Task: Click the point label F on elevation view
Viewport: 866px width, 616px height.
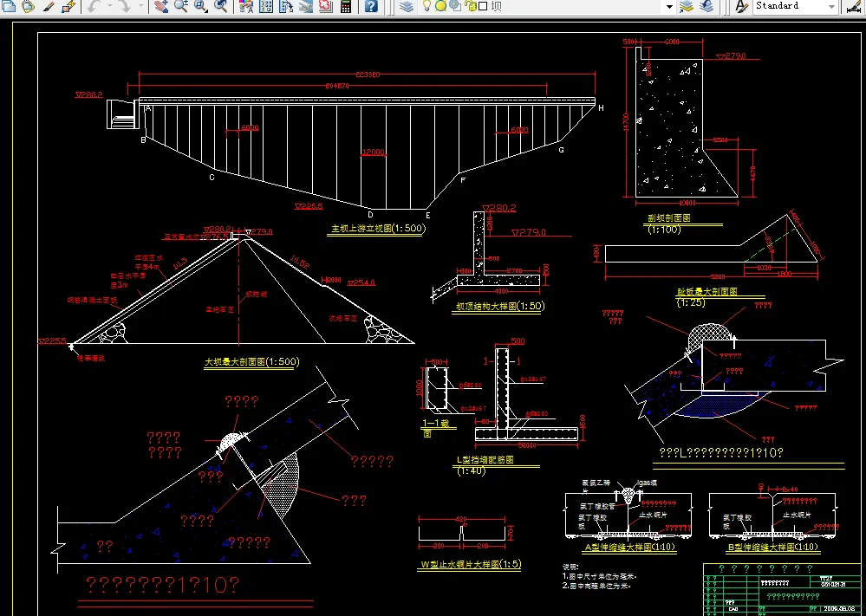Action: tap(463, 180)
